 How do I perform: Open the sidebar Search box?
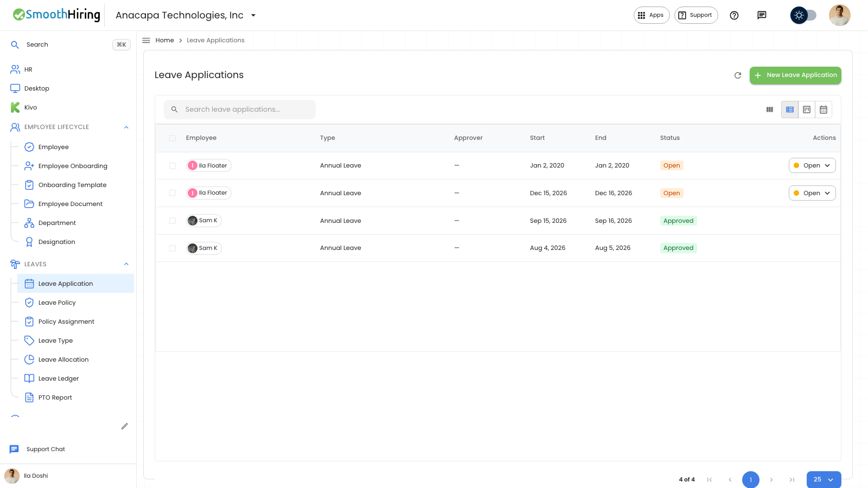71,44
